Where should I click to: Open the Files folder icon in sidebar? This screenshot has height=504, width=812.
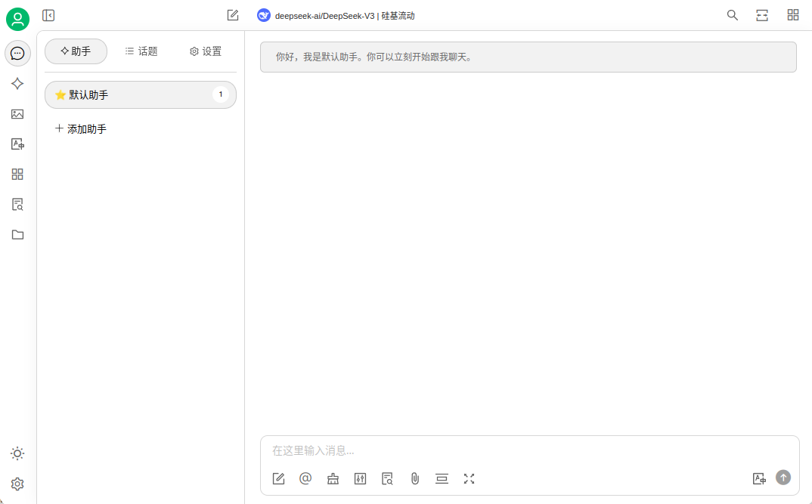tap(17, 234)
